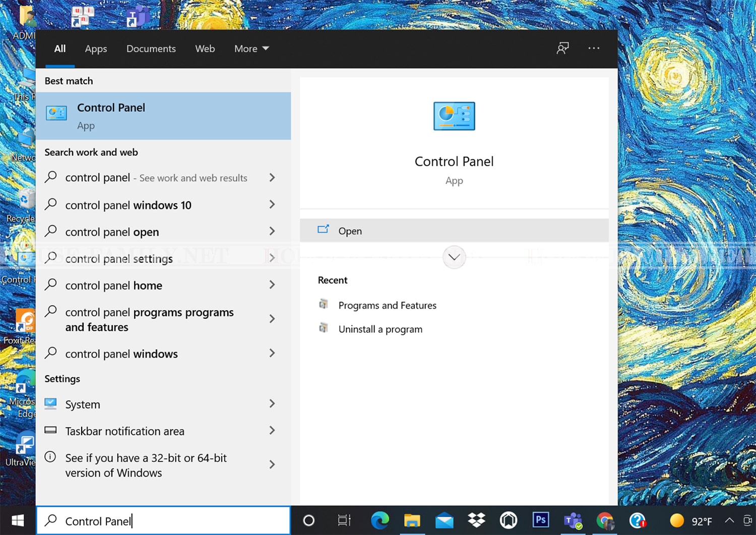
Task: Click the System settings monitor icon
Action: click(50, 403)
